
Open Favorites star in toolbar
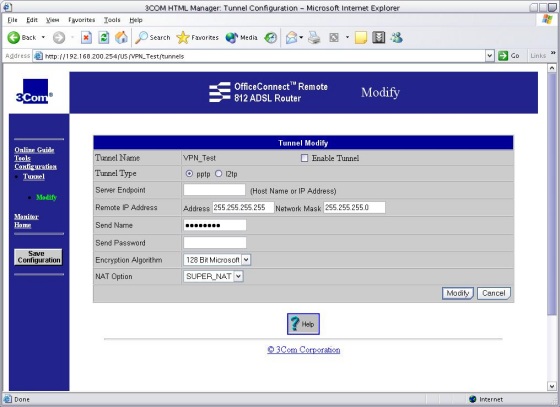[197, 37]
